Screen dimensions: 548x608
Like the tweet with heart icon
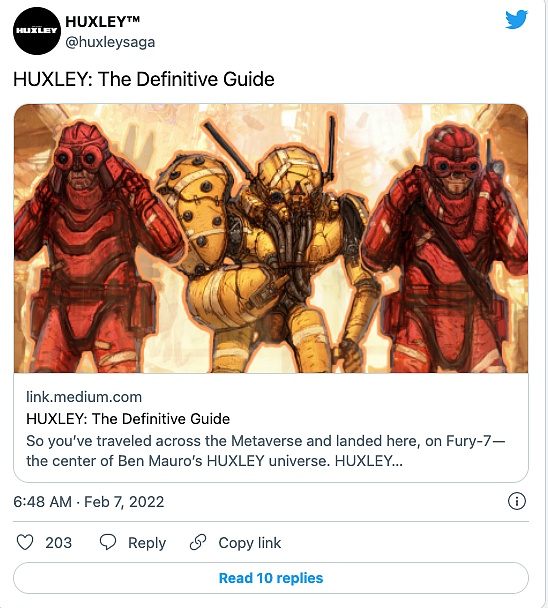coord(25,542)
